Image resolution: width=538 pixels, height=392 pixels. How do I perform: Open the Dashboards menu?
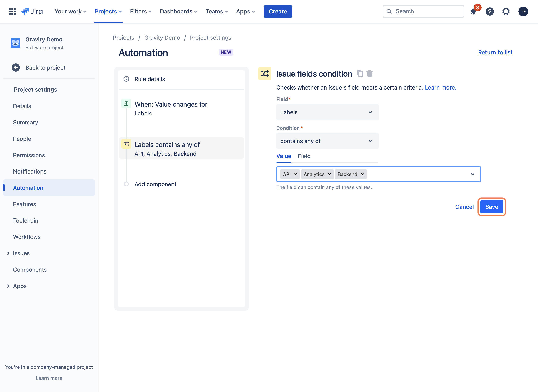click(178, 11)
